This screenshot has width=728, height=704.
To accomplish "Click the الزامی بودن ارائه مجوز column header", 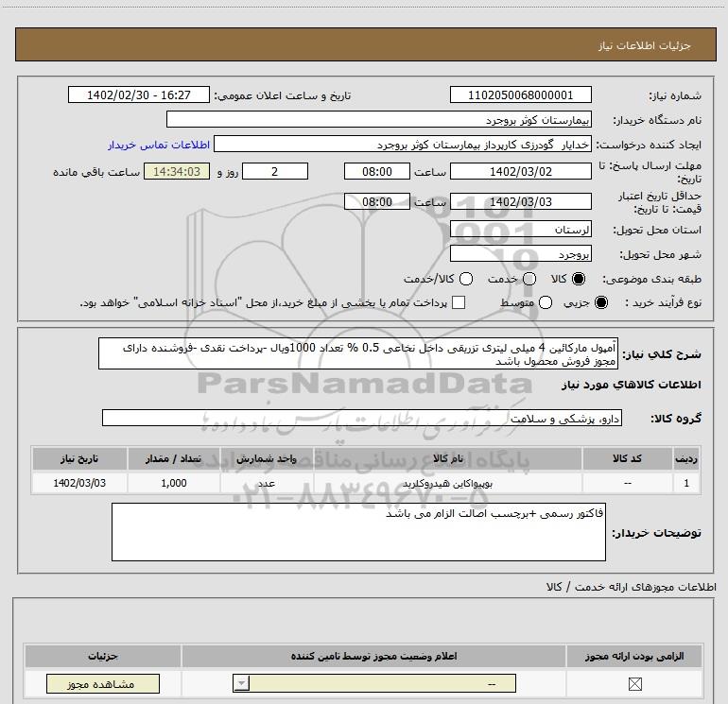I will tap(634, 656).
